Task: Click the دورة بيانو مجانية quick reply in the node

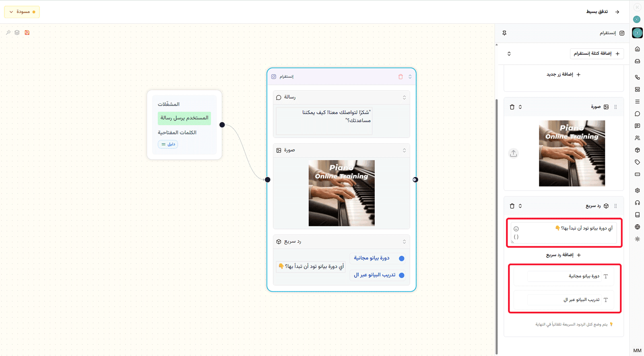Action: (378, 258)
